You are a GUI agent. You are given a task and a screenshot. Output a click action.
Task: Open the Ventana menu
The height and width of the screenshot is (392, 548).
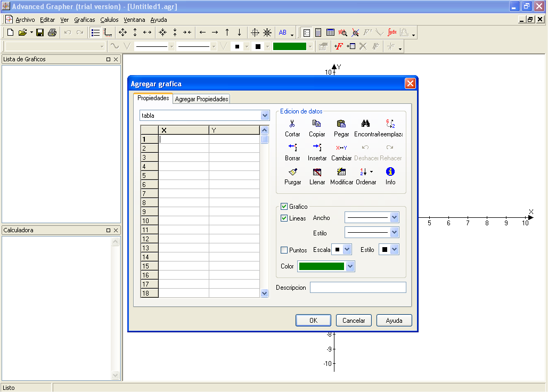click(x=134, y=20)
